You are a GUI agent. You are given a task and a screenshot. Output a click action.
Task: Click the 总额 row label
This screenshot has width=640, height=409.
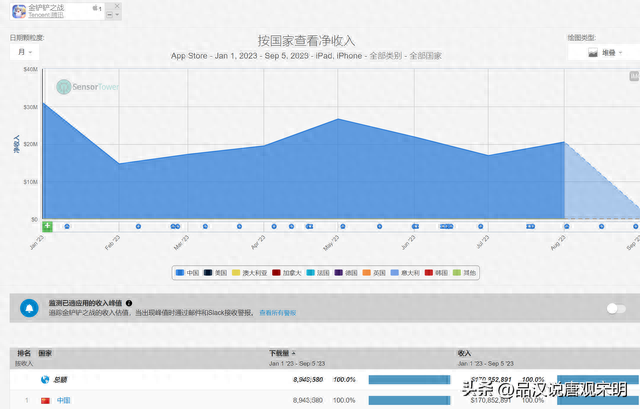pos(60,380)
